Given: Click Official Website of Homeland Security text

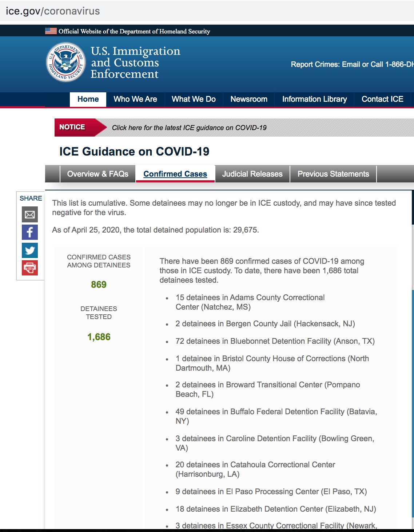Looking at the screenshot, I should tap(134, 31).
